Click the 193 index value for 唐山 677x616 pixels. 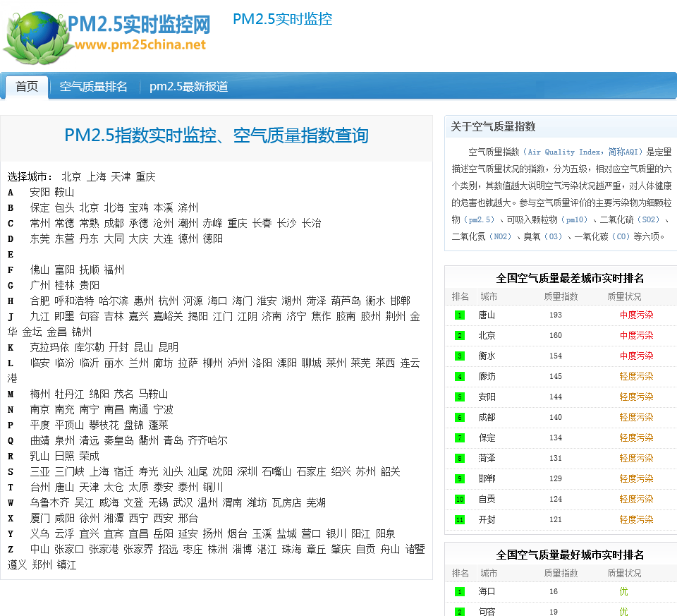(556, 315)
